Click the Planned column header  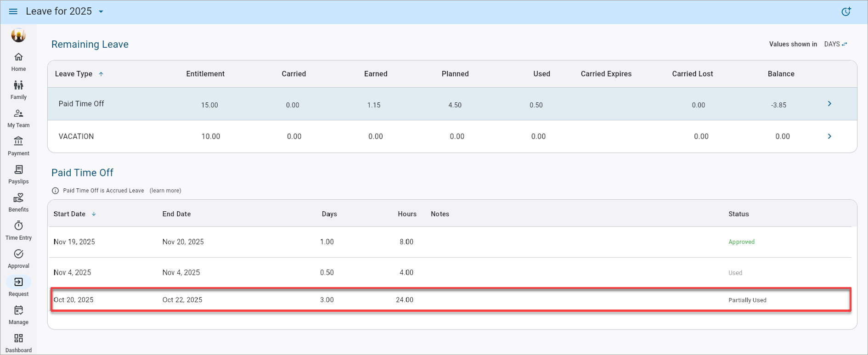455,74
